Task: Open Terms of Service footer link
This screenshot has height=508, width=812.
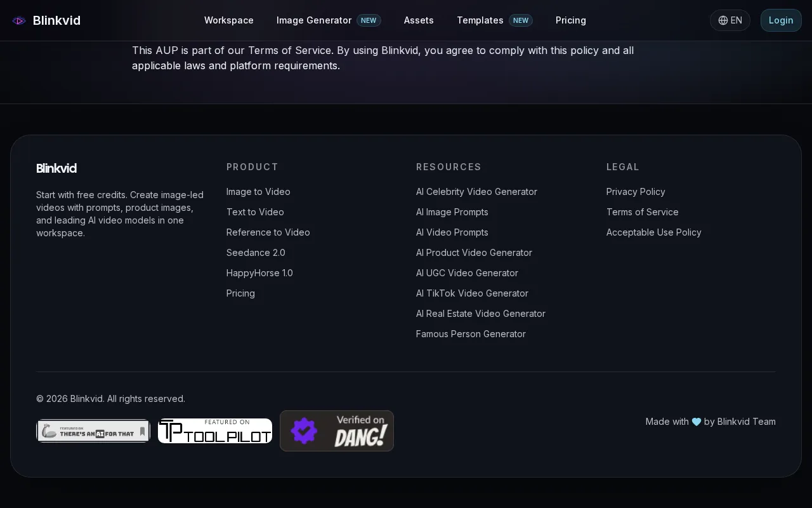Action: [643, 212]
